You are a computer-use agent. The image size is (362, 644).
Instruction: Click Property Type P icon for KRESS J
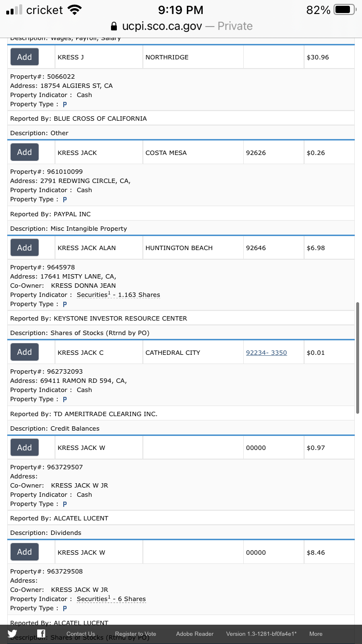click(x=65, y=104)
